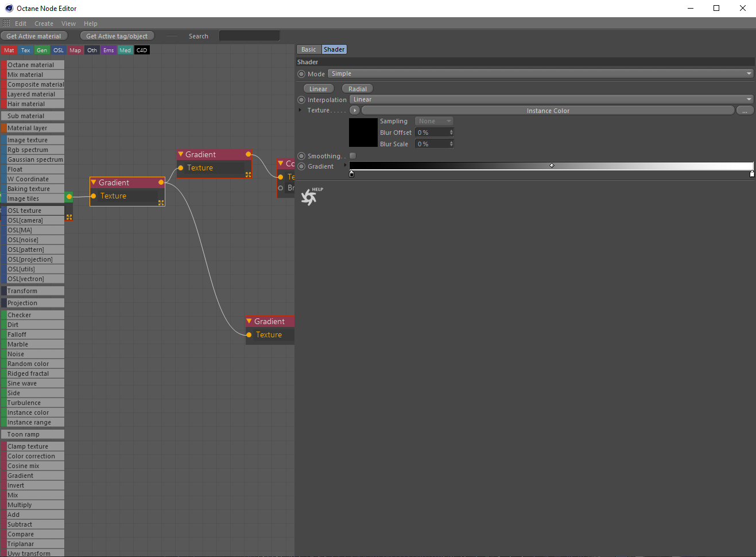Open the Create menu

point(44,24)
